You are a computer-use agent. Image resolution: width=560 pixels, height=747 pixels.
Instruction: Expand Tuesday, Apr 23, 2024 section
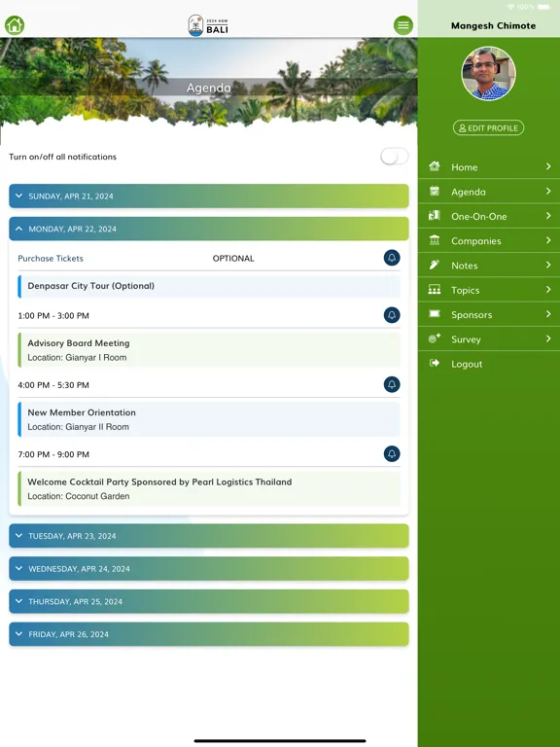click(209, 536)
